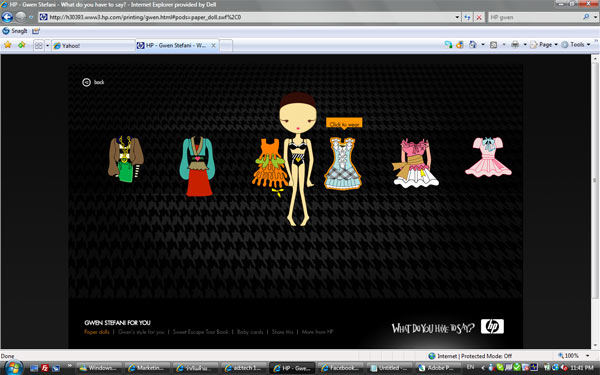
Task: Close the HP - Gwen Stefani tab
Action: (x=214, y=45)
